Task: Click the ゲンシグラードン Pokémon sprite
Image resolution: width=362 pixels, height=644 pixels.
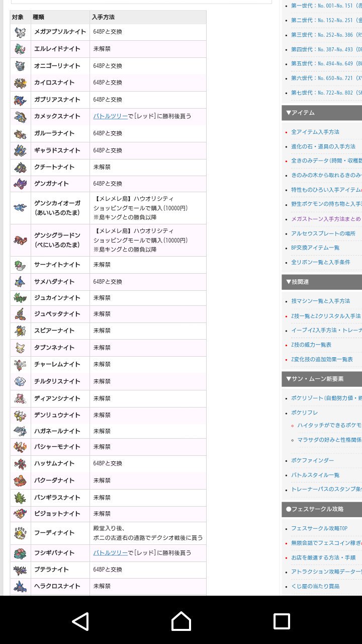Action: click(x=20, y=240)
